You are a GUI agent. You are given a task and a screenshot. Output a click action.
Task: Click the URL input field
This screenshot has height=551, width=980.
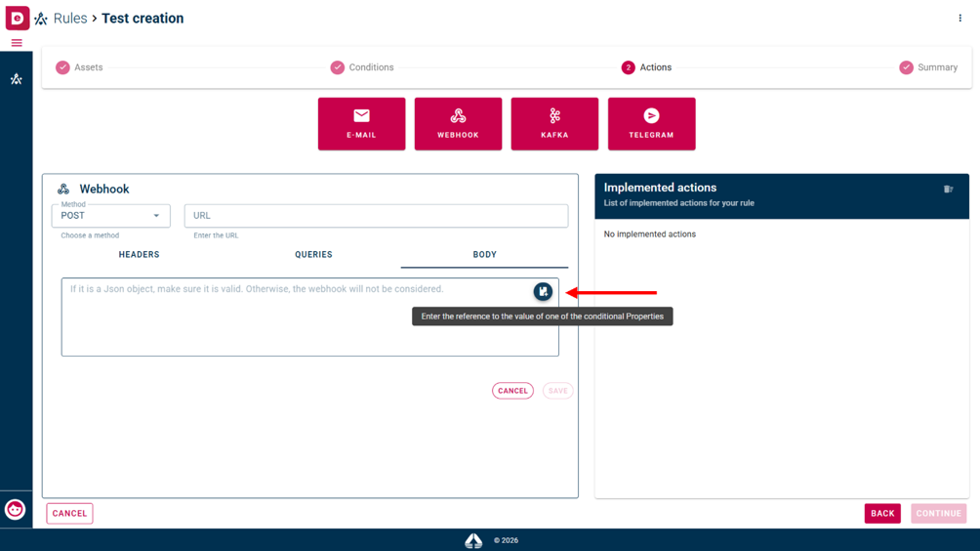tap(376, 216)
